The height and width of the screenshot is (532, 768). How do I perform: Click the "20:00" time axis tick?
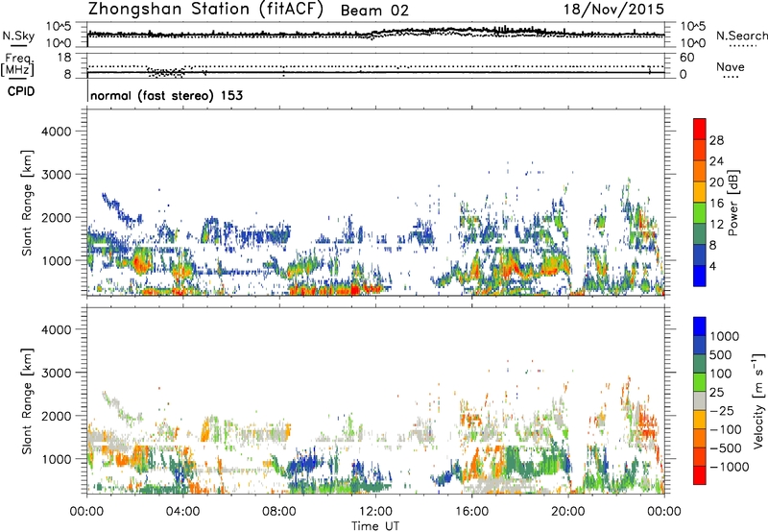568,512
